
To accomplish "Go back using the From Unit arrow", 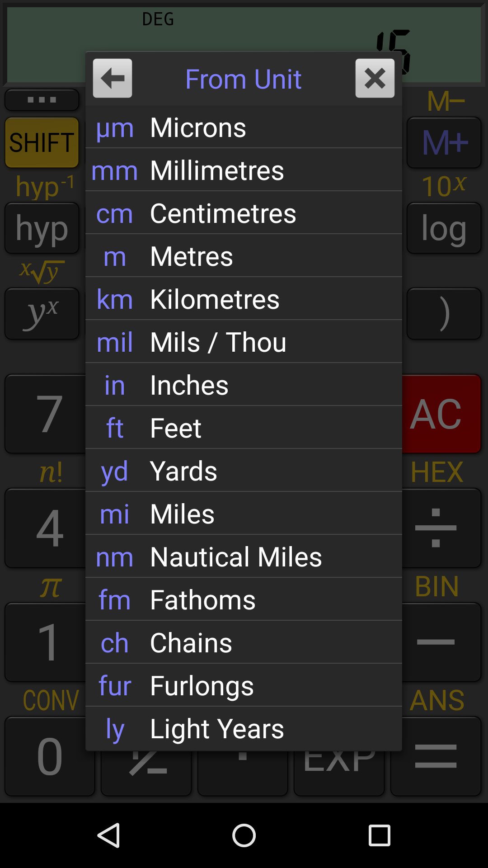I will click(x=112, y=78).
